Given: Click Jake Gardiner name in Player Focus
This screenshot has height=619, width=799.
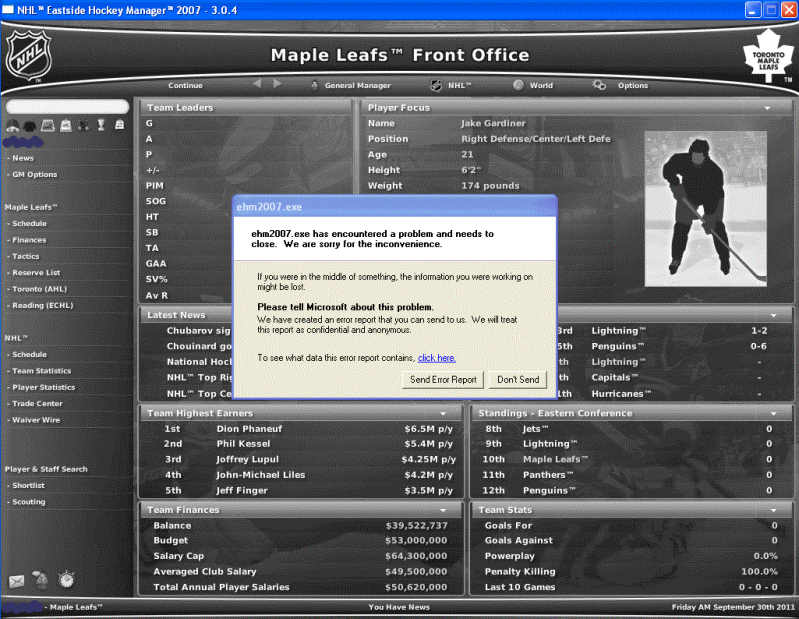Looking at the screenshot, I should (x=493, y=123).
